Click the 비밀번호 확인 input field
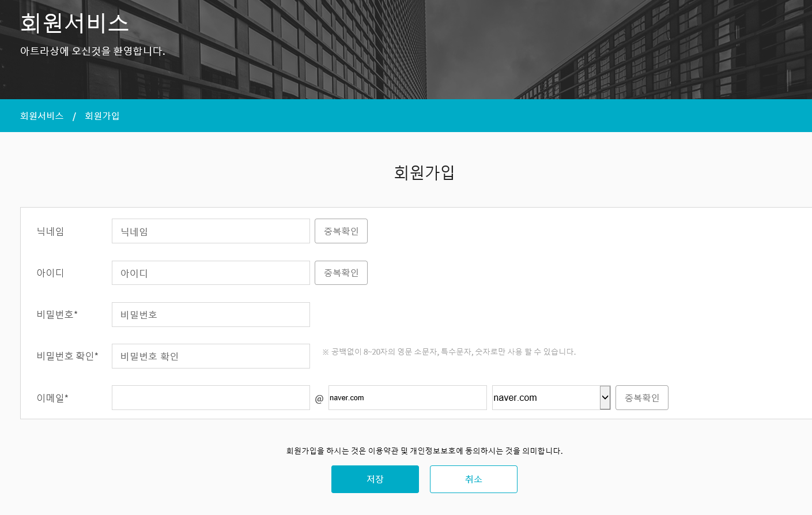The image size is (812, 515). (x=211, y=356)
